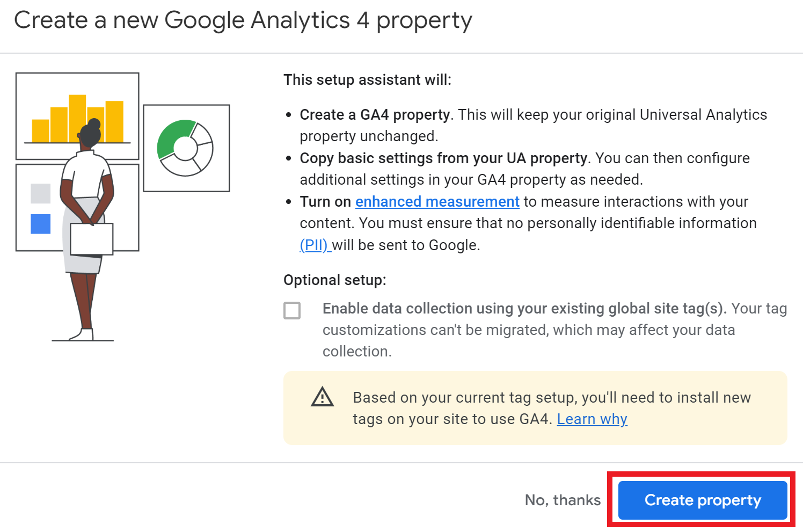The height and width of the screenshot is (532, 803).
Task: Click the gray square in the illustration panel
Action: 41,193
